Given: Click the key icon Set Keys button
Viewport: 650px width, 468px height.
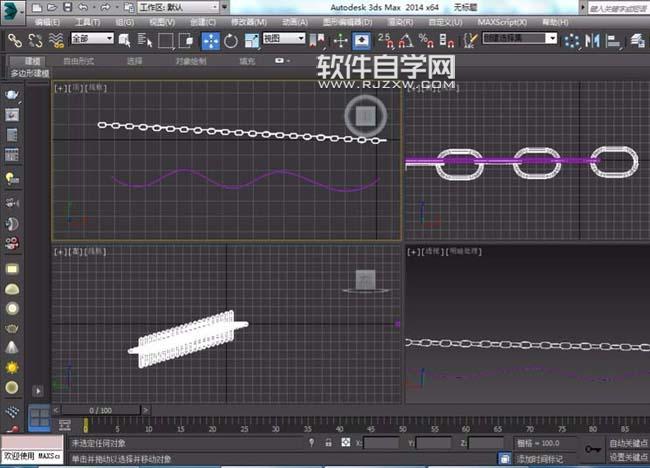Looking at the screenshot, I should tap(593, 449).
